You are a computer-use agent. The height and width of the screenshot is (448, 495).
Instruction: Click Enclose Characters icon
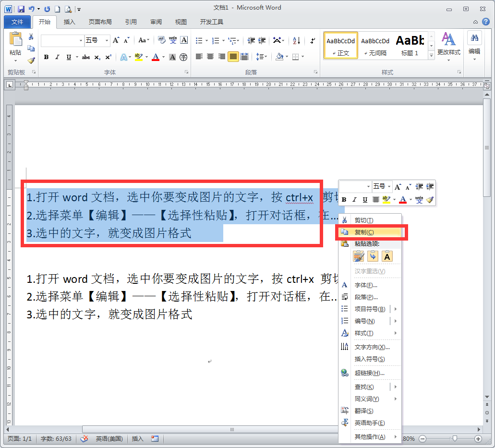pos(183,57)
